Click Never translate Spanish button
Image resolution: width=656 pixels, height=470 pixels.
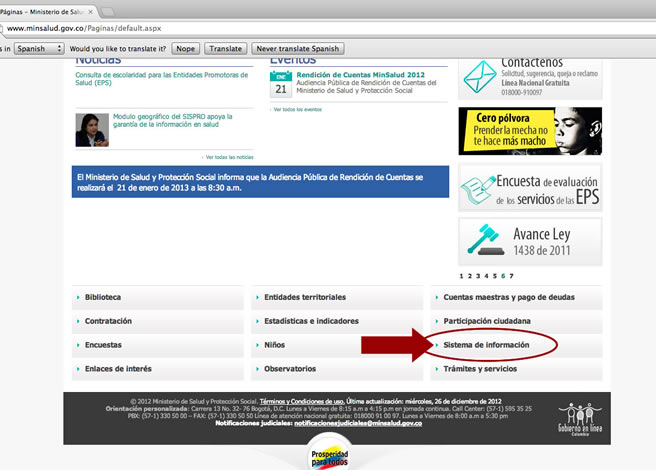[297, 49]
